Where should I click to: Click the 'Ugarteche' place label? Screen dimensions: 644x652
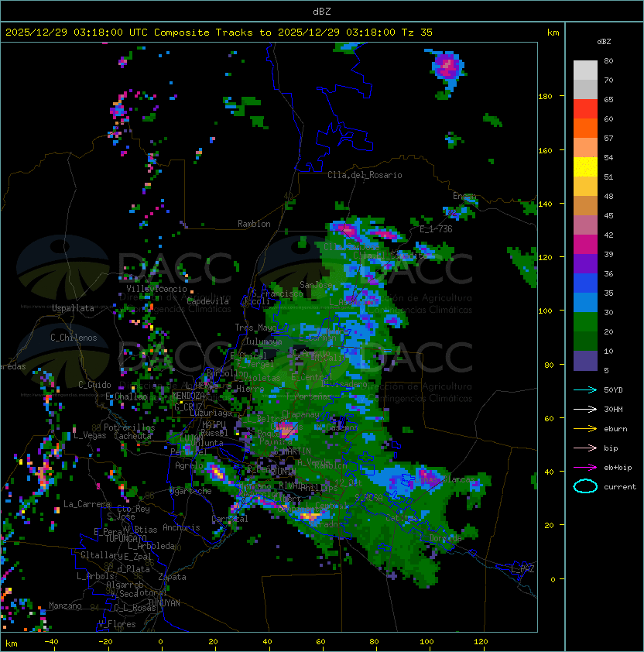190,491
